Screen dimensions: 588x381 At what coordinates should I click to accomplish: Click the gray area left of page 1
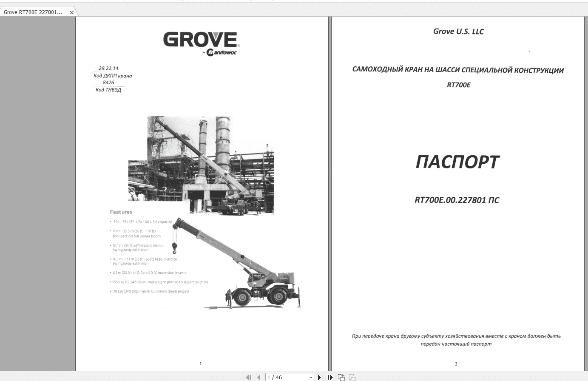[38, 191]
